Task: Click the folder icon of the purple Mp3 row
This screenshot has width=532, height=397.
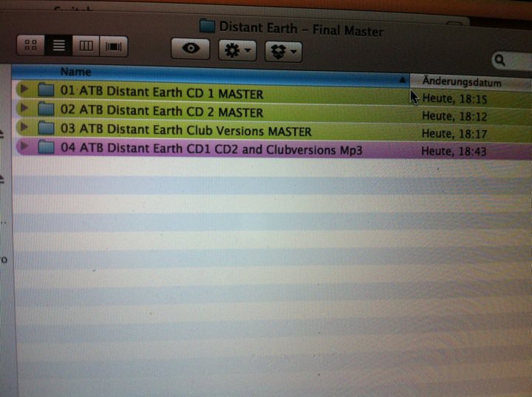Action: 47,148
